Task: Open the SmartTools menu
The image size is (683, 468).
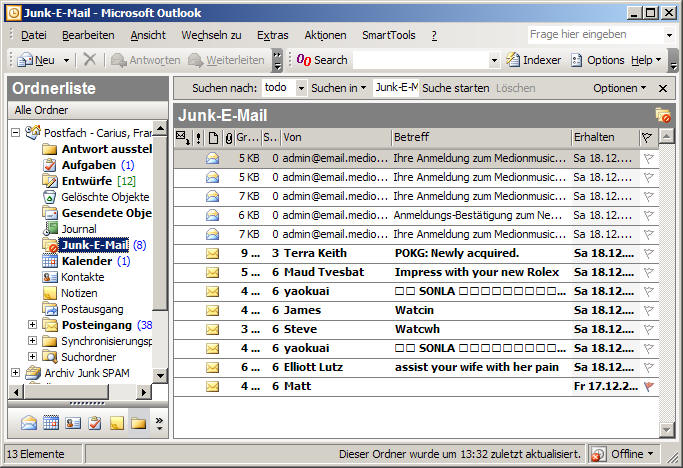Action: [389, 35]
